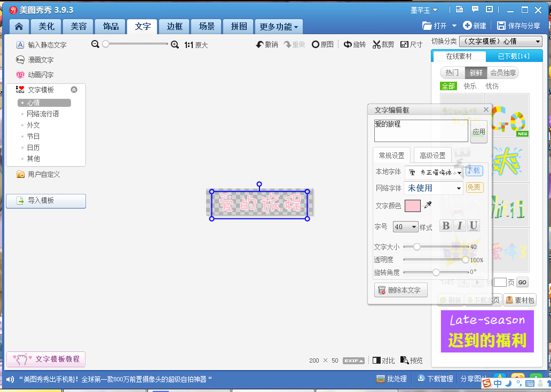Adjust the 旋转角度 slider
This screenshot has height=392, width=551.
tap(436, 272)
